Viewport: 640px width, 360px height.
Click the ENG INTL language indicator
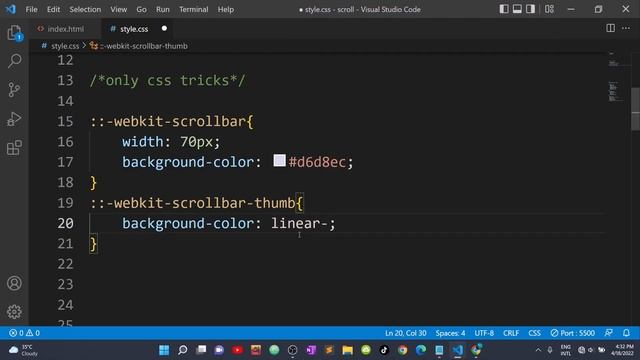(x=566, y=350)
